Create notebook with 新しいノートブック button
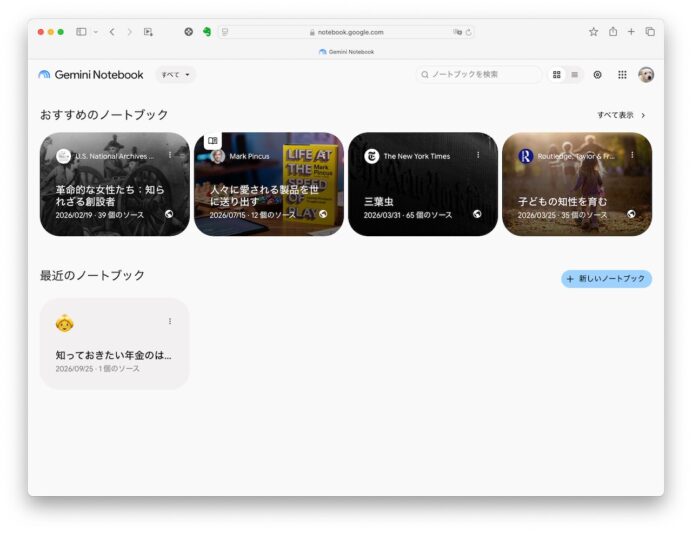 pos(606,279)
